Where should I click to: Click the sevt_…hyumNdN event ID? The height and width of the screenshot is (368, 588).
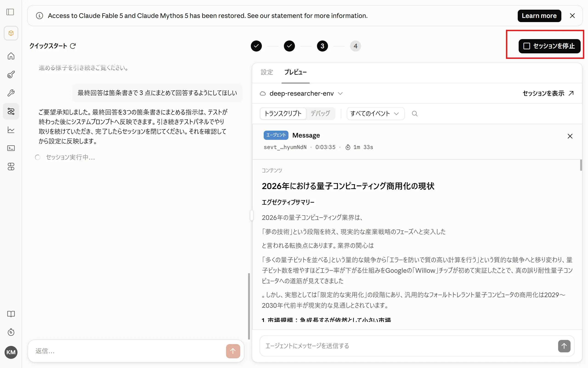click(285, 147)
